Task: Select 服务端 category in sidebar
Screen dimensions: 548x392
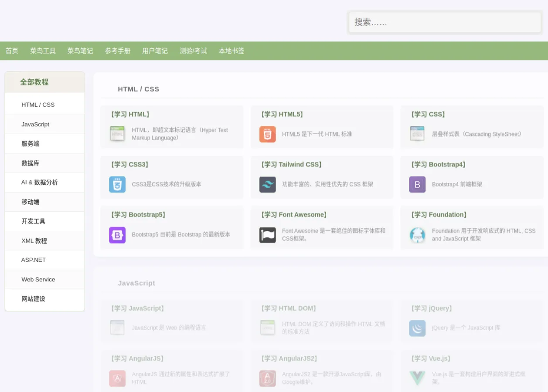Action: (x=44, y=144)
